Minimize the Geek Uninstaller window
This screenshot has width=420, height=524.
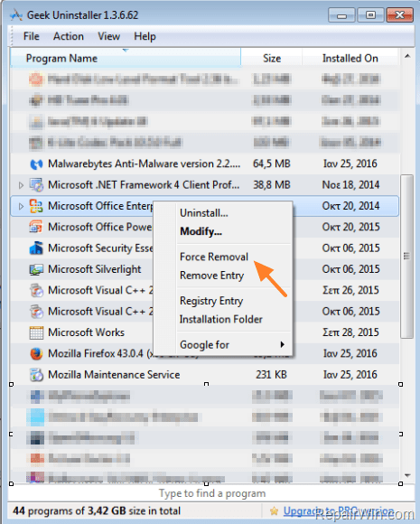(341, 15)
